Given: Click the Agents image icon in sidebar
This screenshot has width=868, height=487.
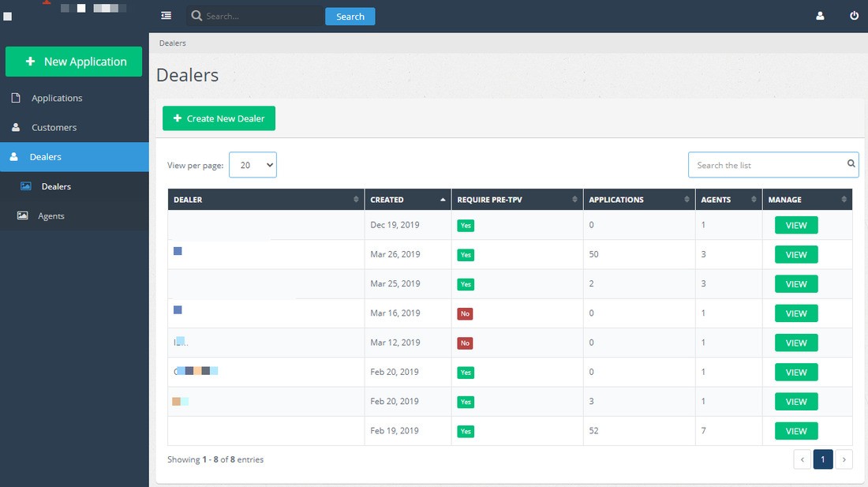Looking at the screenshot, I should coord(22,215).
